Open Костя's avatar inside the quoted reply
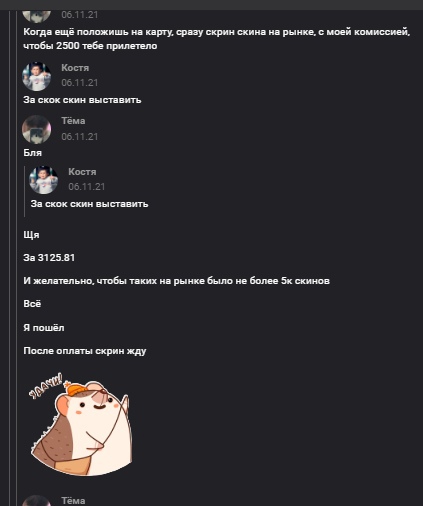The width and height of the screenshot is (423, 506). (x=43, y=180)
